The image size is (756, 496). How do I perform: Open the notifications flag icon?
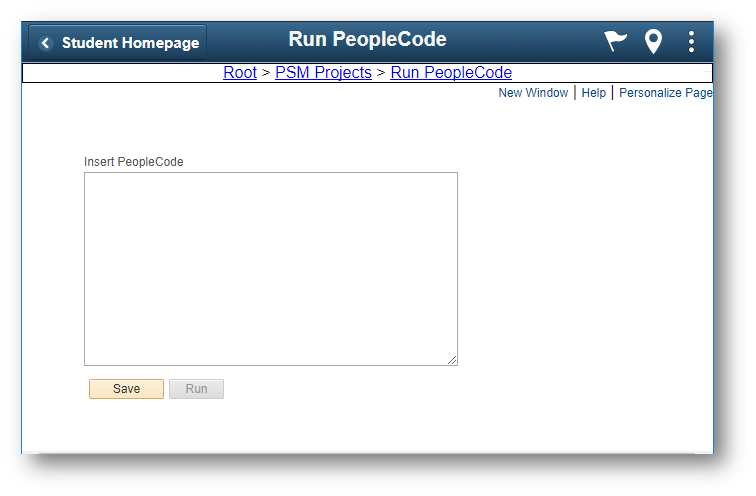[616, 41]
